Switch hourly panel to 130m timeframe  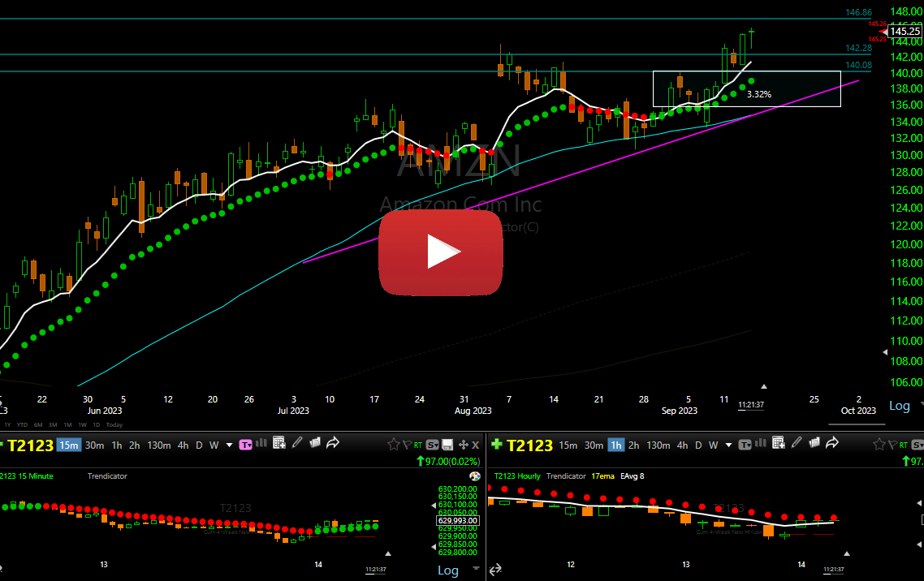click(658, 445)
